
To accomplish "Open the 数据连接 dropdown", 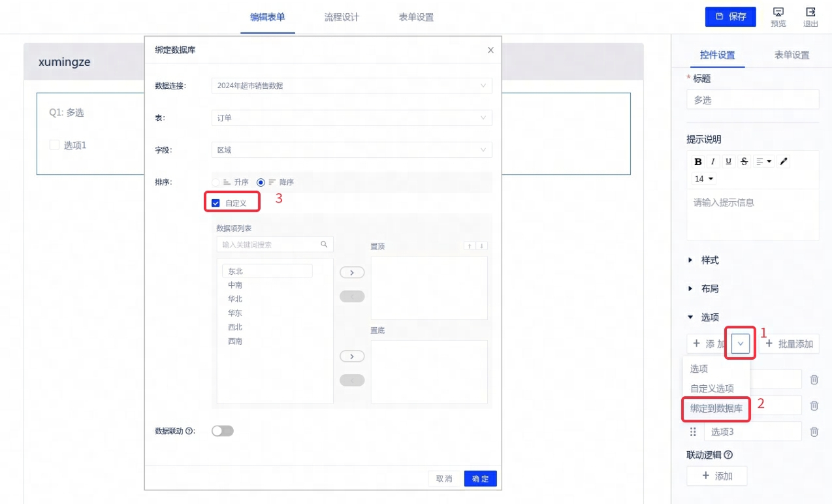I will point(351,86).
